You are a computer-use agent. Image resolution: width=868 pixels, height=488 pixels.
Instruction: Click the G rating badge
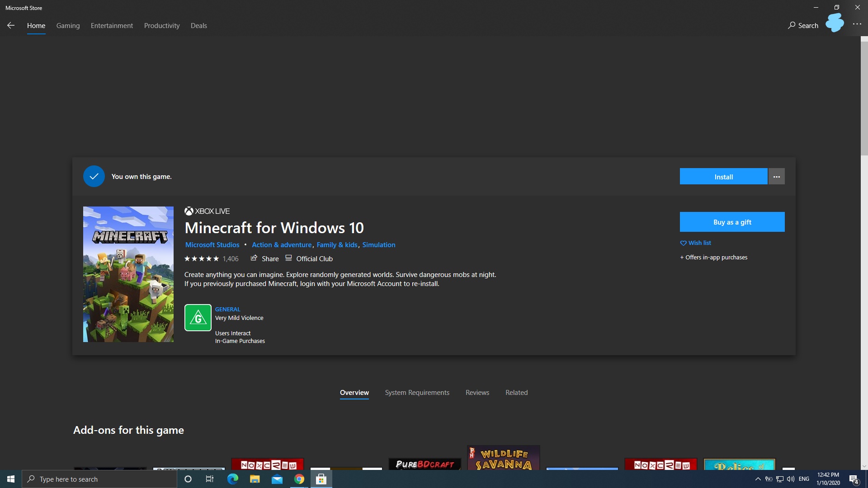coord(198,318)
